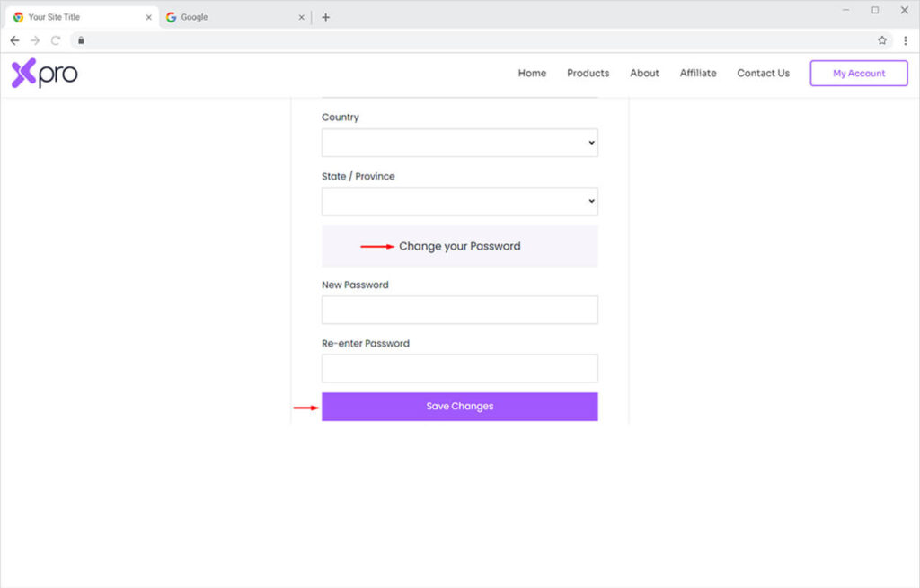This screenshot has width=920, height=588.
Task: Open the Affiliate page
Action: [x=698, y=74]
